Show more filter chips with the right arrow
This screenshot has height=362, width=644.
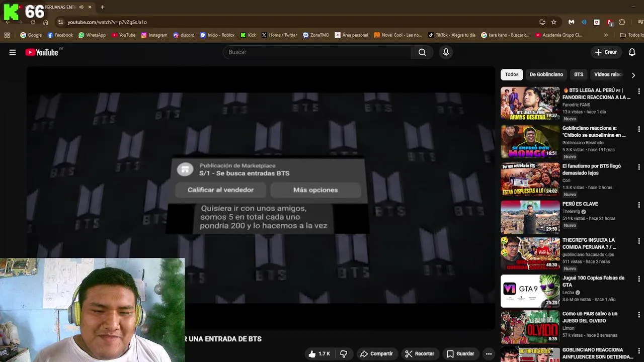click(633, 75)
